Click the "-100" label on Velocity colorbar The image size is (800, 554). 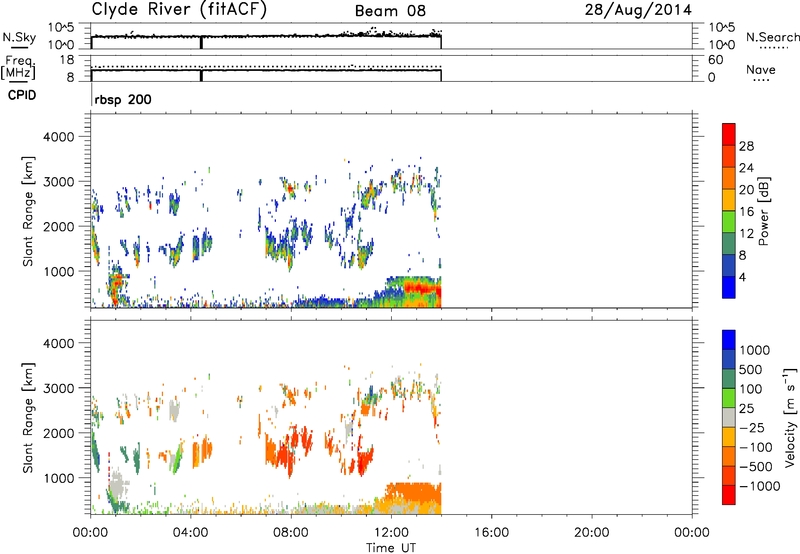coord(756,447)
